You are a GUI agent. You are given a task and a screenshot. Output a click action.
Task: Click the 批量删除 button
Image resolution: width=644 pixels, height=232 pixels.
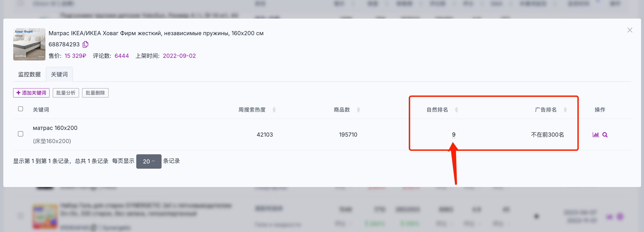pos(95,93)
